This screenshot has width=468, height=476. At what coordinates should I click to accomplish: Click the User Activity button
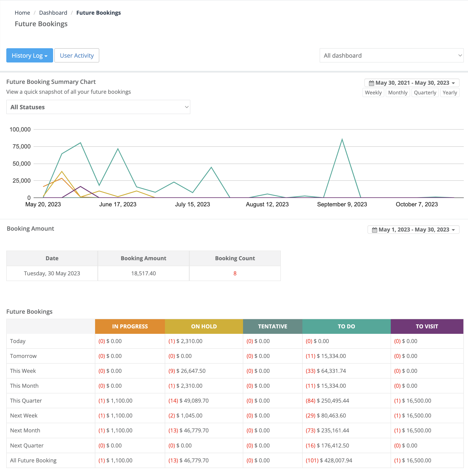(77, 56)
